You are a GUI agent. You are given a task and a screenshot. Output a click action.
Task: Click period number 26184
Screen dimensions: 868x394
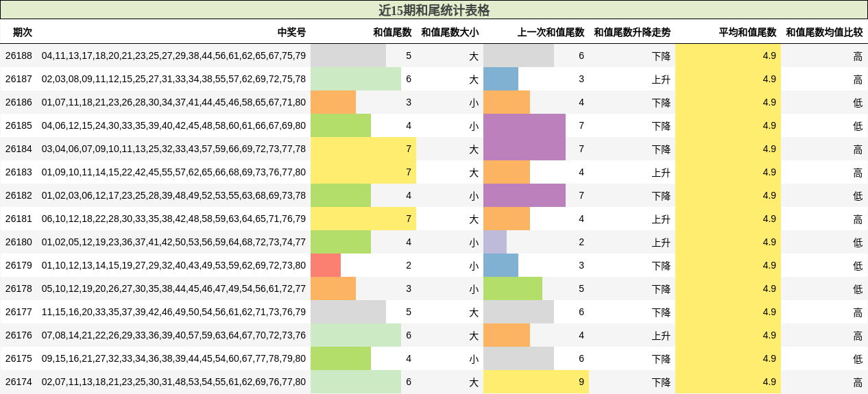click(19, 149)
